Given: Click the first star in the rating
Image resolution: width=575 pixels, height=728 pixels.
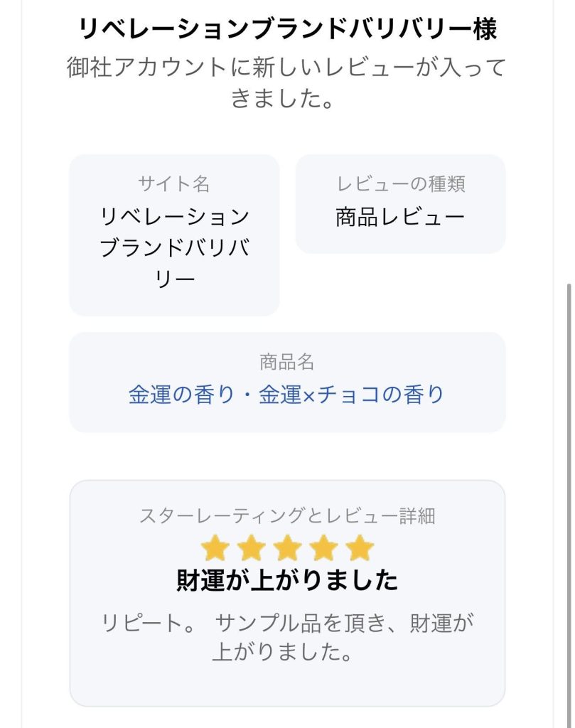Looking at the screenshot, I should 214,549.
